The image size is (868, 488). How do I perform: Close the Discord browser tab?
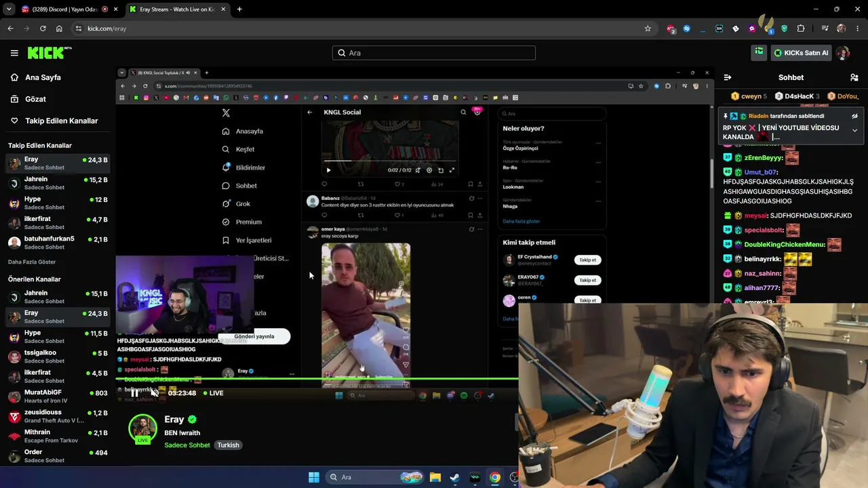click(115, 9)
